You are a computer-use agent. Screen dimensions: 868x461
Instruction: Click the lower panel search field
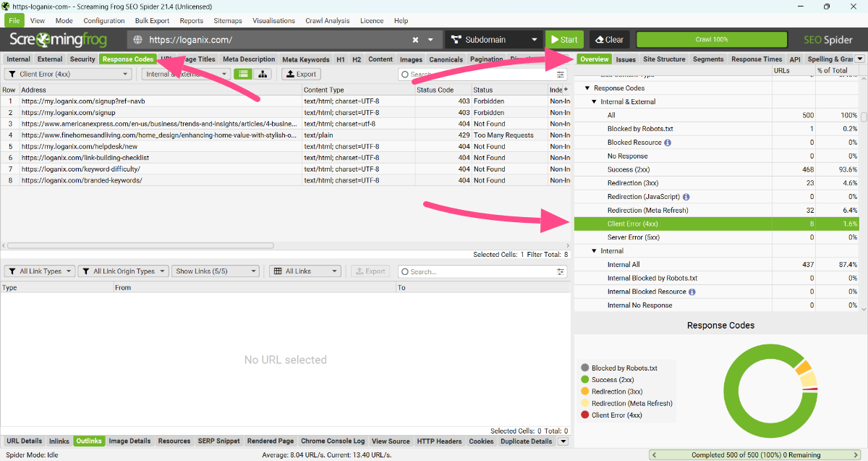click(x=477, y=271)
